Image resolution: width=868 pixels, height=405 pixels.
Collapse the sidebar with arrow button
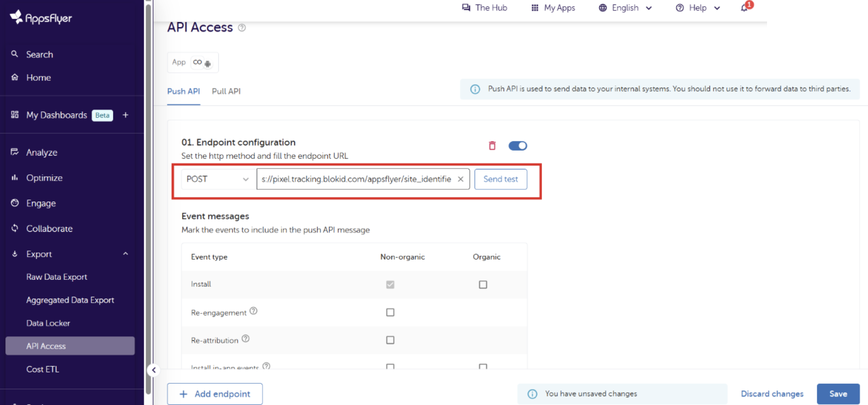pos(153,370)
